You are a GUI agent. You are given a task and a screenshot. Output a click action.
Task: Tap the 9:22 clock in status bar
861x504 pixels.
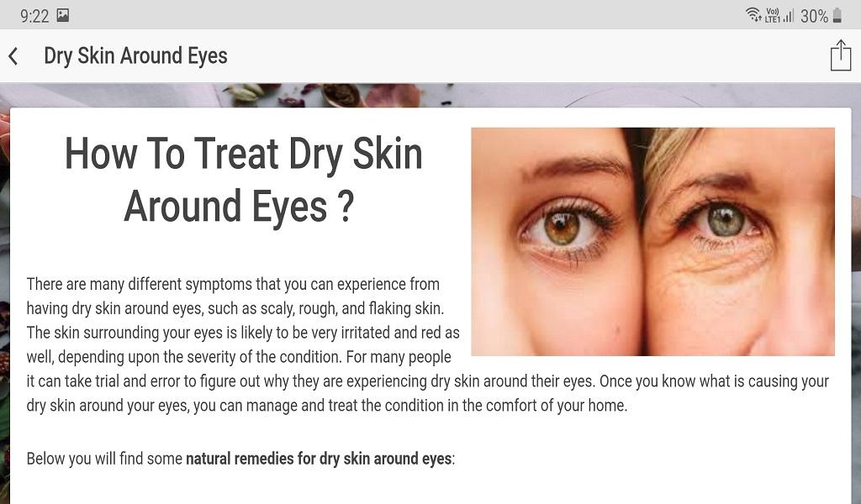34,15
